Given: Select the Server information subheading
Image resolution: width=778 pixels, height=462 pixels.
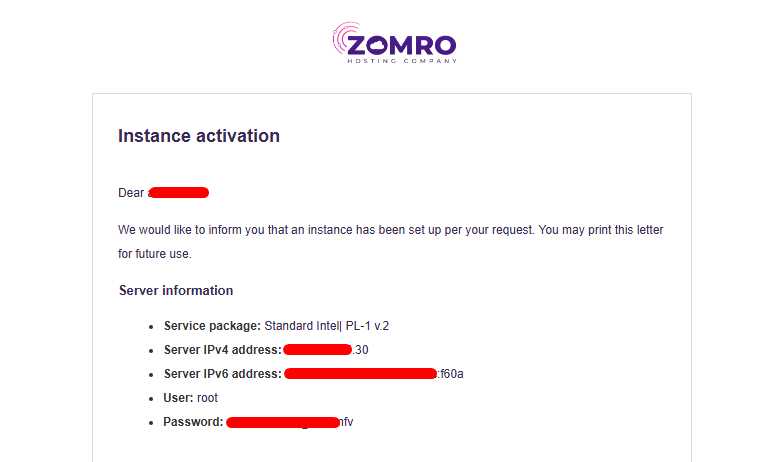Looking at the screenshot, I should click(176, 291).
